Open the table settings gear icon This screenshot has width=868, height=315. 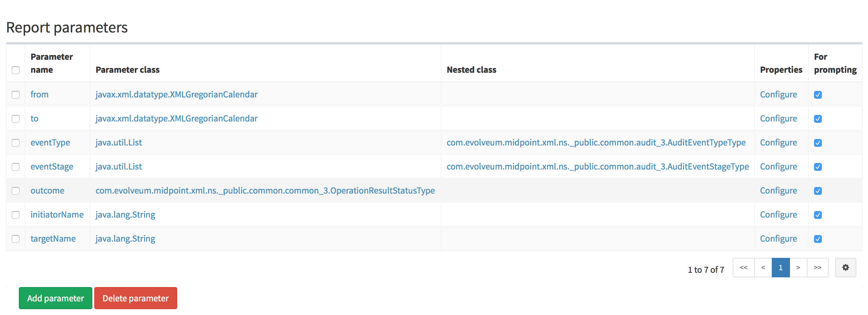tap(845, 268)
